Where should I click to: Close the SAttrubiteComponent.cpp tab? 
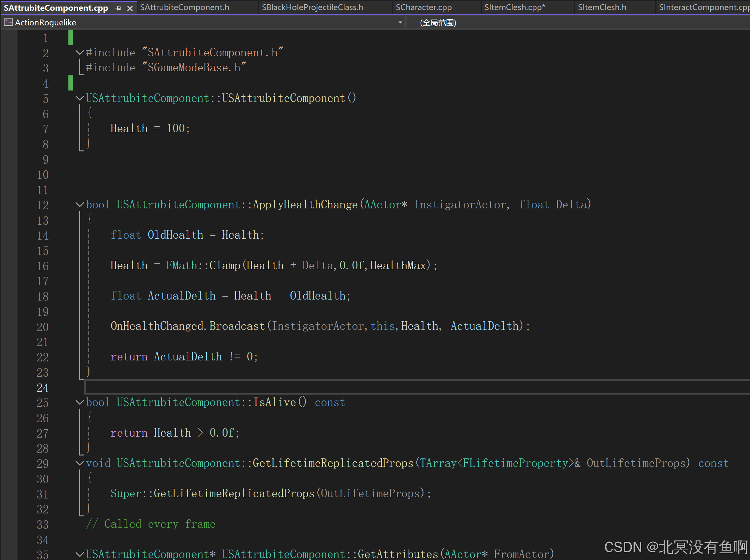(130, 8)
